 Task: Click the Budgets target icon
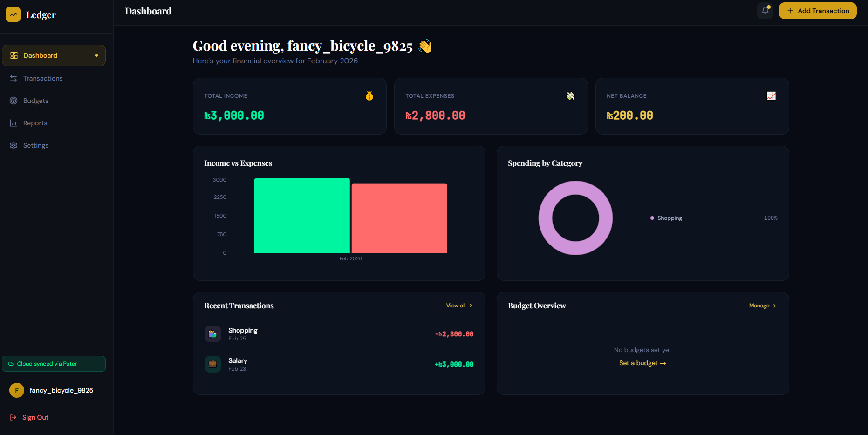(14, 101)
